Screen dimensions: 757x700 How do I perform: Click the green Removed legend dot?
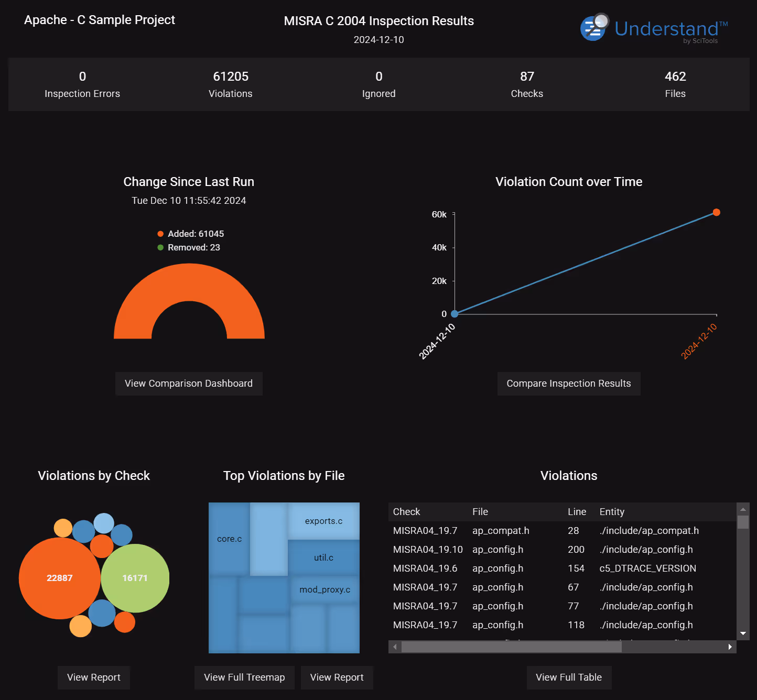click(160, 247)
